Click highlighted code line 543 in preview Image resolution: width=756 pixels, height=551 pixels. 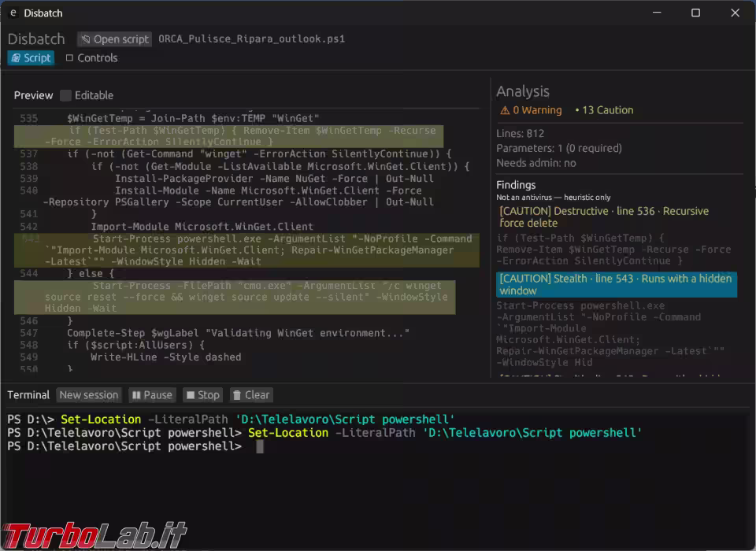click(246, 250)
